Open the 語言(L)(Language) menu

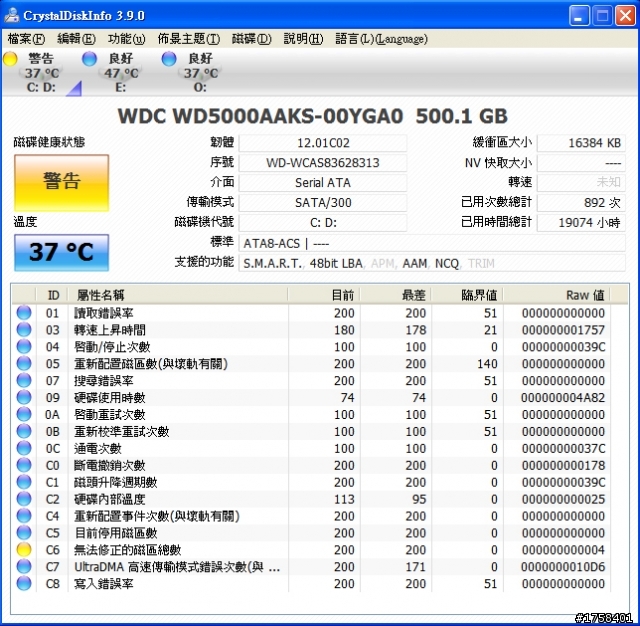[x=381, y=39]
